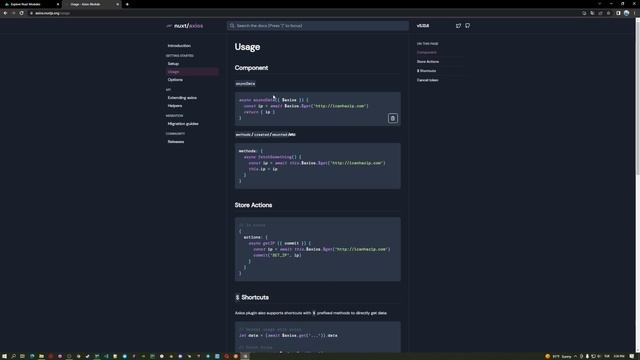Open the Releases page in sidebar

click(x=176, y=142)
